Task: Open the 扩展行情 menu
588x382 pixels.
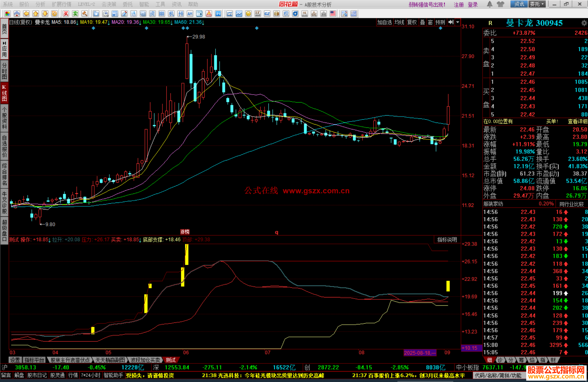Action: pyautogui.click(x=62, y=4)
